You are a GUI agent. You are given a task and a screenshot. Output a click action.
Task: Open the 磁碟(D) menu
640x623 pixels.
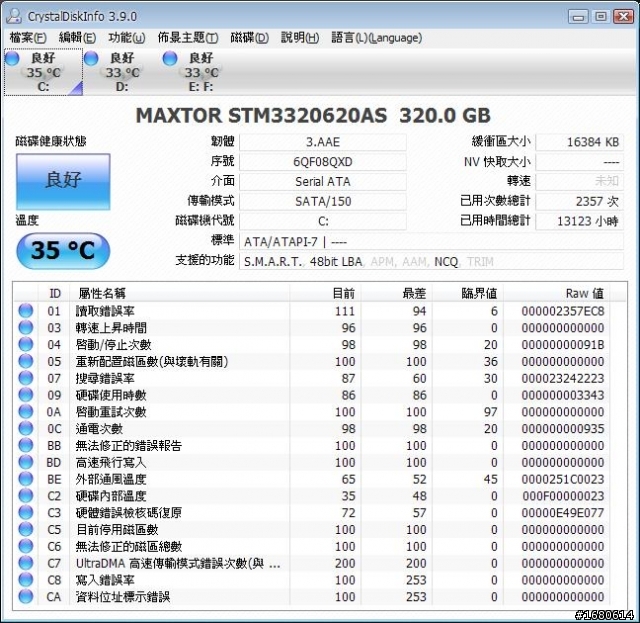point(249,38)
